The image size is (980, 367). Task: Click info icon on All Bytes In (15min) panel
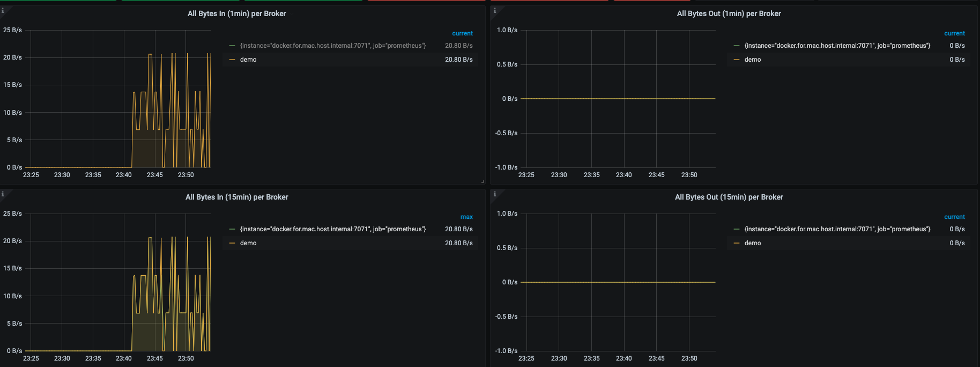3,194
